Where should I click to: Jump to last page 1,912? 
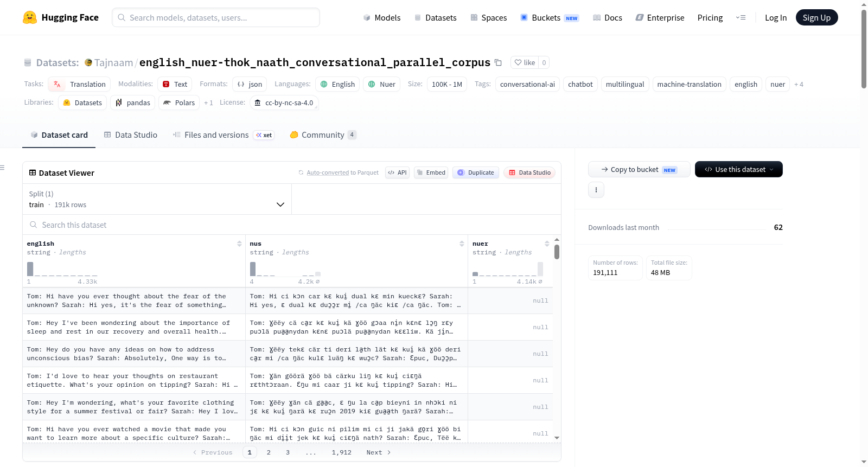[x=342, y=452]
